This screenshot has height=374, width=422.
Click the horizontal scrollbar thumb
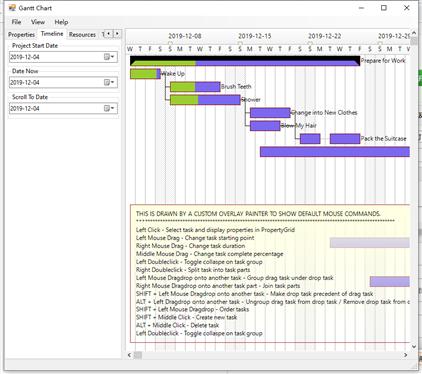pyautogui.click(x=138, y=355)
